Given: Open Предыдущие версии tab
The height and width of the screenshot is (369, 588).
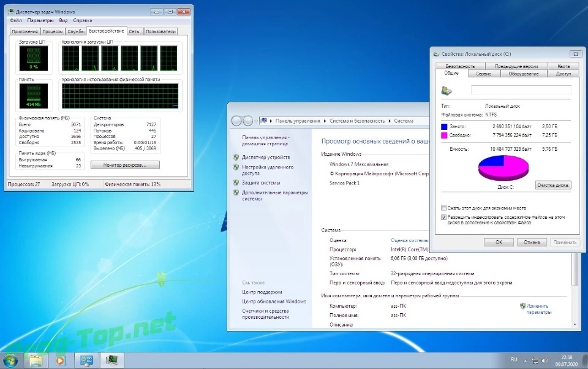Looking at the screenshot, I should pyautogui.click(x=516, y=66).
